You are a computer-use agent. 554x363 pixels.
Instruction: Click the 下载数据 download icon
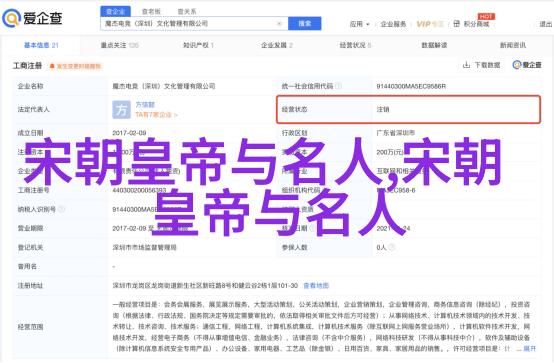coord(466,65)
